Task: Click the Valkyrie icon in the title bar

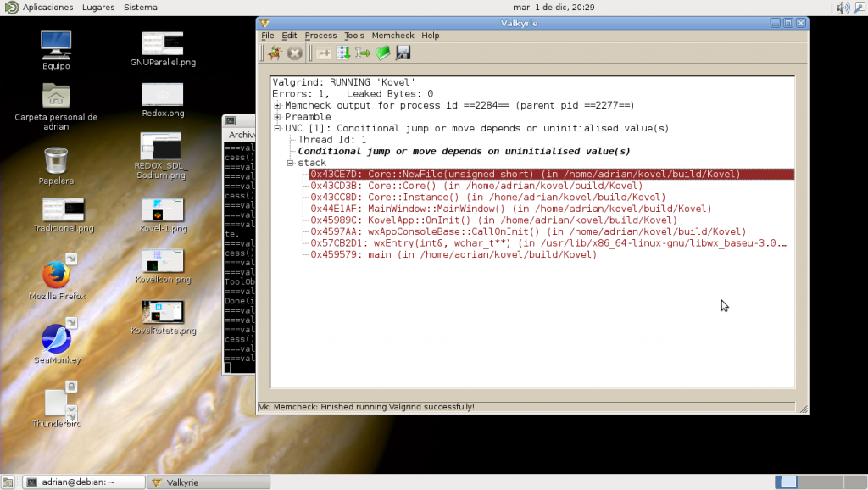Action: 264,23
